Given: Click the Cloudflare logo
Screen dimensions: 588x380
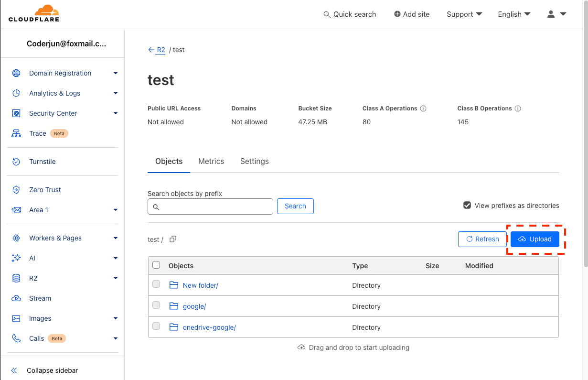Looking at the screenshot, I should tap(34, 14).
